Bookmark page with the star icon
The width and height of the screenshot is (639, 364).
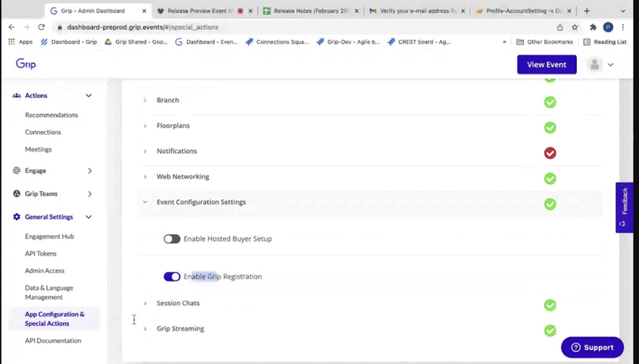(575, 27)
